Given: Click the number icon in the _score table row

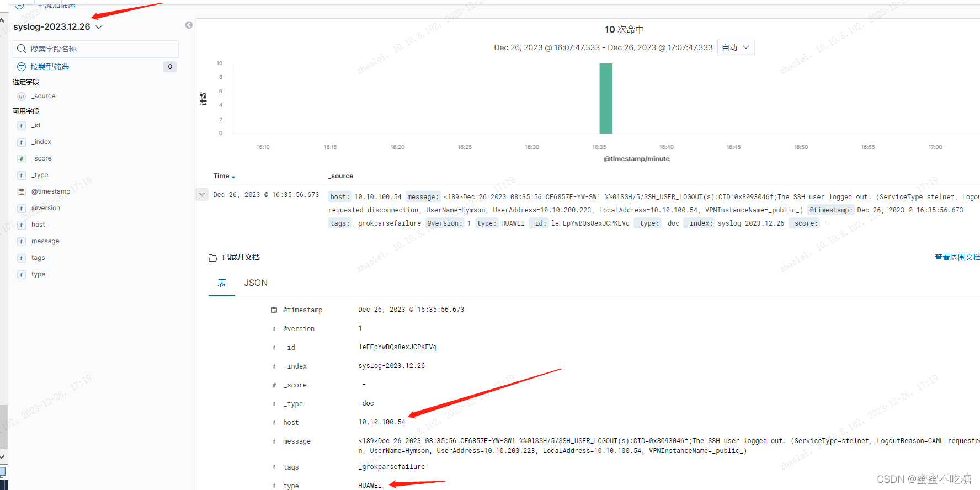Looking at the screenshot, I should (x=274, y=385).
